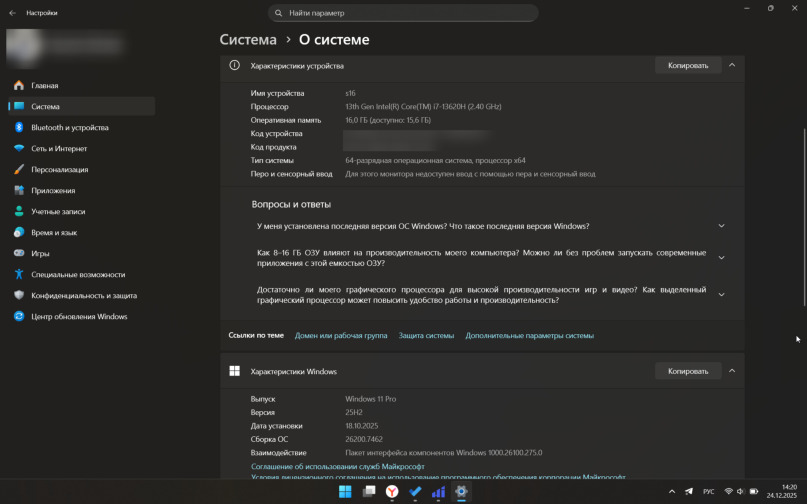The image size is (807, 504).
Task: Go to Главная in sidebar
Action: [x=81, y=85]
